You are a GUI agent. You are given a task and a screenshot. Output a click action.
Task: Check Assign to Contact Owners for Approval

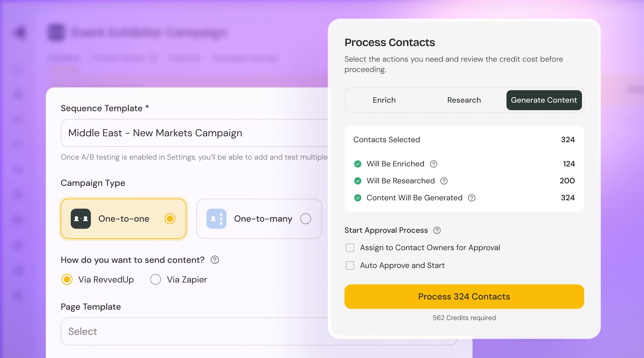point(350,248)
